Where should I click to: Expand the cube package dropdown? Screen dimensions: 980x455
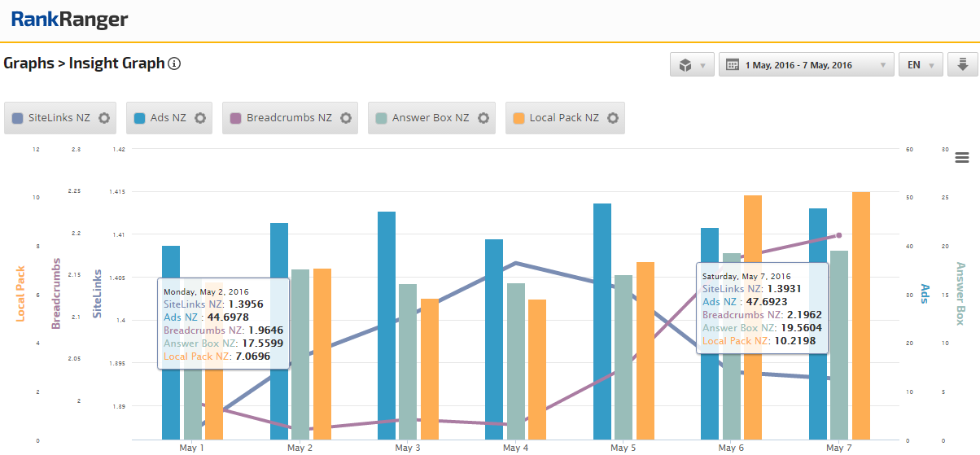pyautogui.click(x=692, y=65)
